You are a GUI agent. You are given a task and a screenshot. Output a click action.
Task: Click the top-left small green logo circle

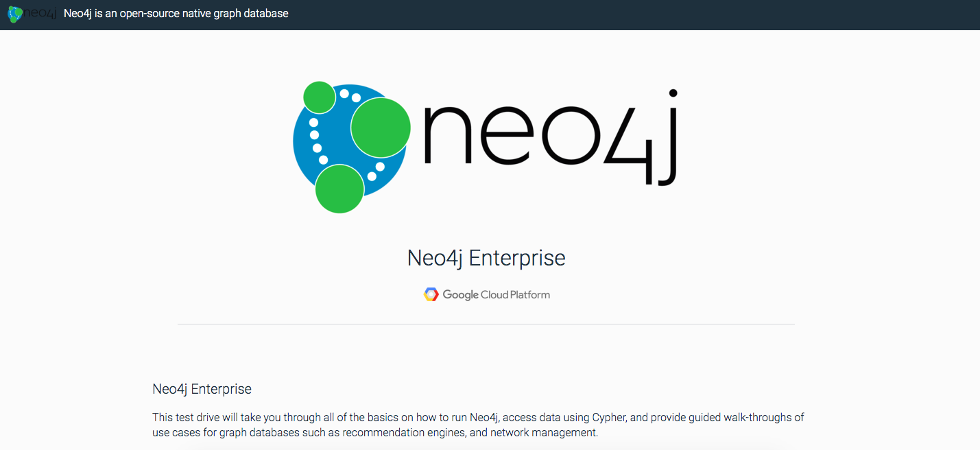click(x=319, y=97)
